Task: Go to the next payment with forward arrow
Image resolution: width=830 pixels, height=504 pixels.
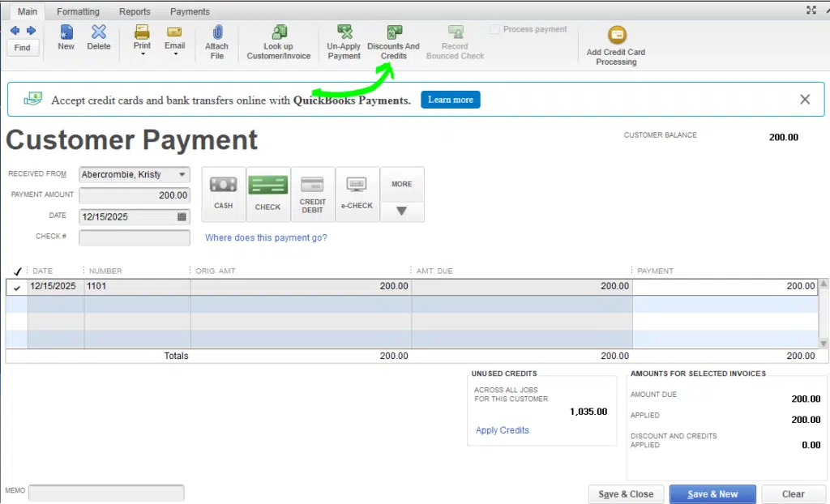Action: 32,31
